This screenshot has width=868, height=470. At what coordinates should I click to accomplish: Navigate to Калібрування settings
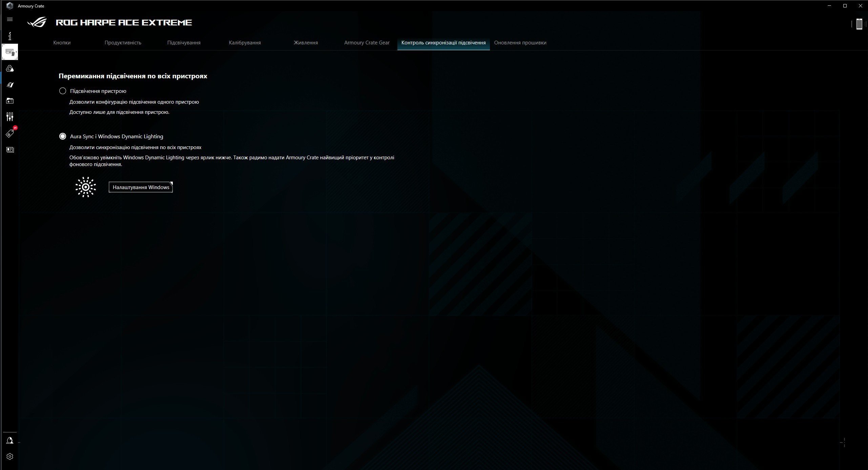click(244, 42)
